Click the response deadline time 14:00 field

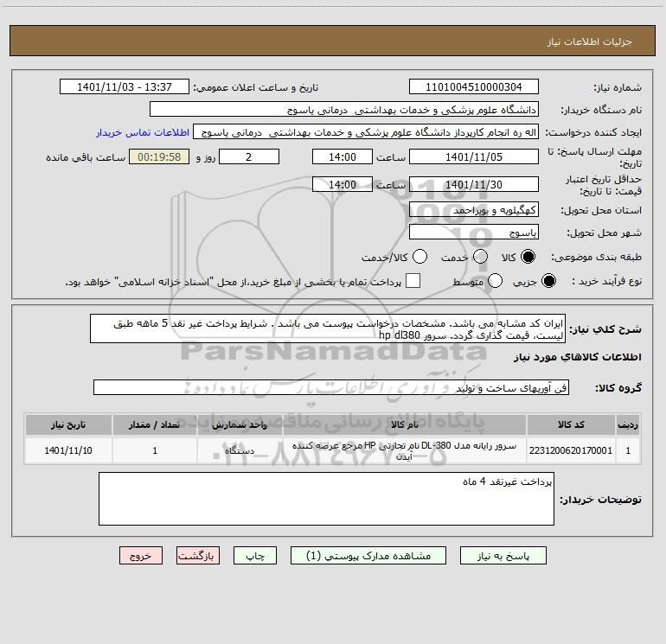343,156
